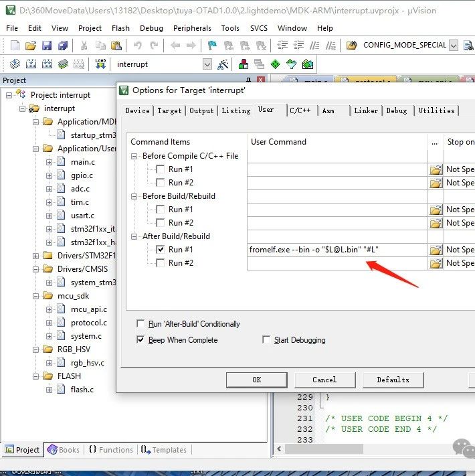Open the SVCS menu
Viewport: 475px width, 476px height.
[x=259, y=28]
